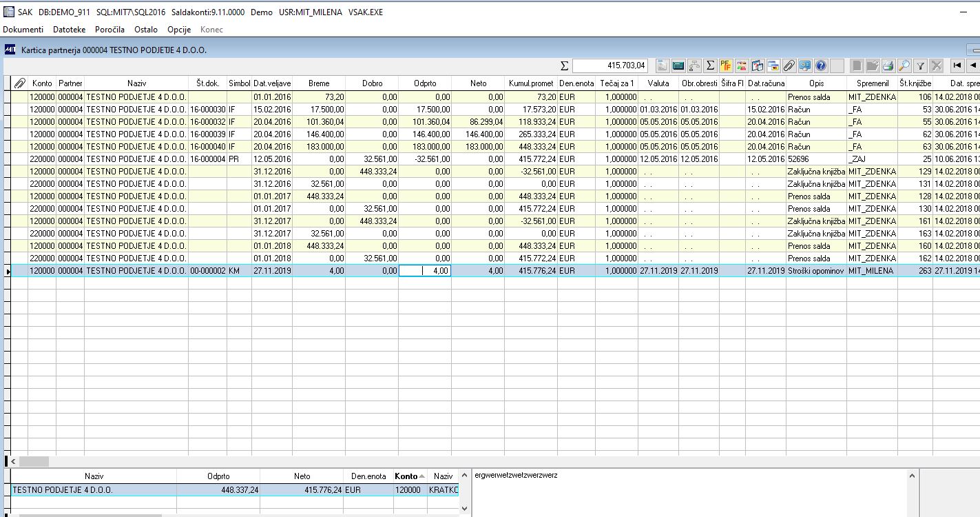This screenshot has height=517, width=980.
Task: Open help with blue question mark icon
Action: pyautogui.click(x=821, y=65)
